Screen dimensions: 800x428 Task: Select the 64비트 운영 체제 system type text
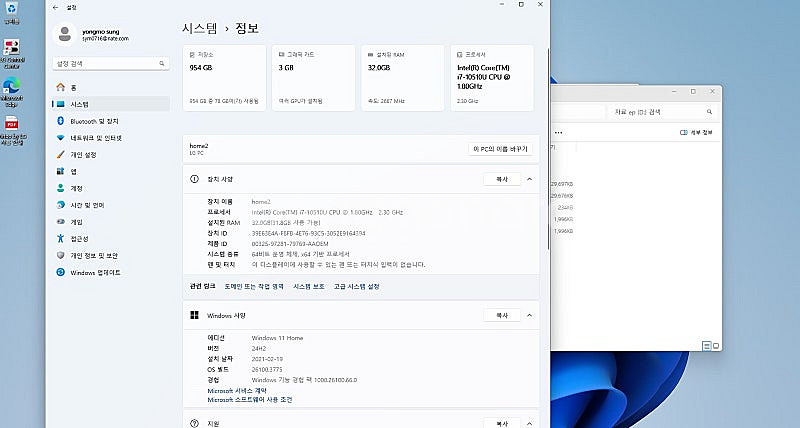pyautogui.click(x=301, y=254)
